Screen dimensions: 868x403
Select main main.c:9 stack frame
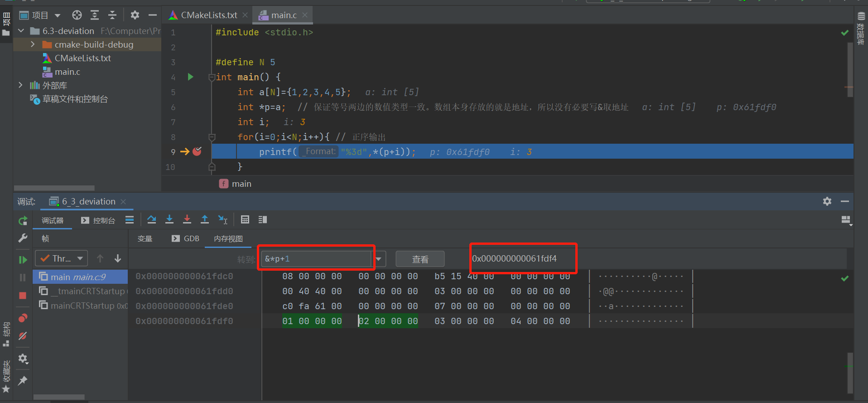[80, 277]
